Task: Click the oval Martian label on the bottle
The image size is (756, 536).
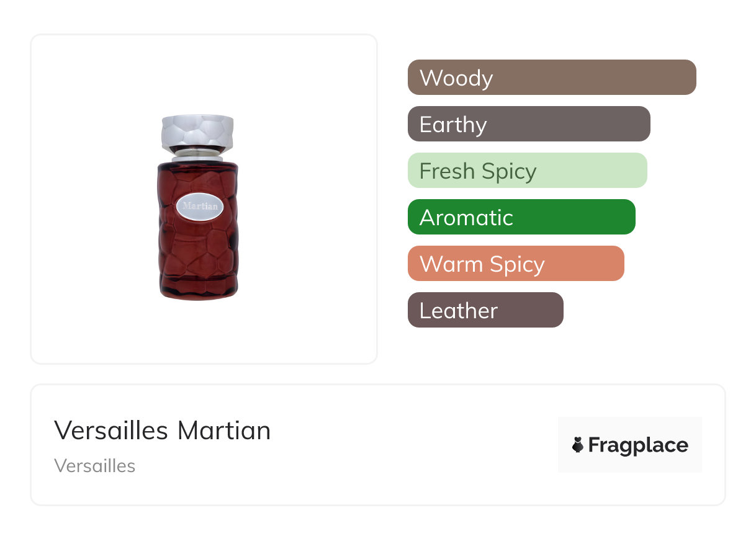Action: point(200,207)
